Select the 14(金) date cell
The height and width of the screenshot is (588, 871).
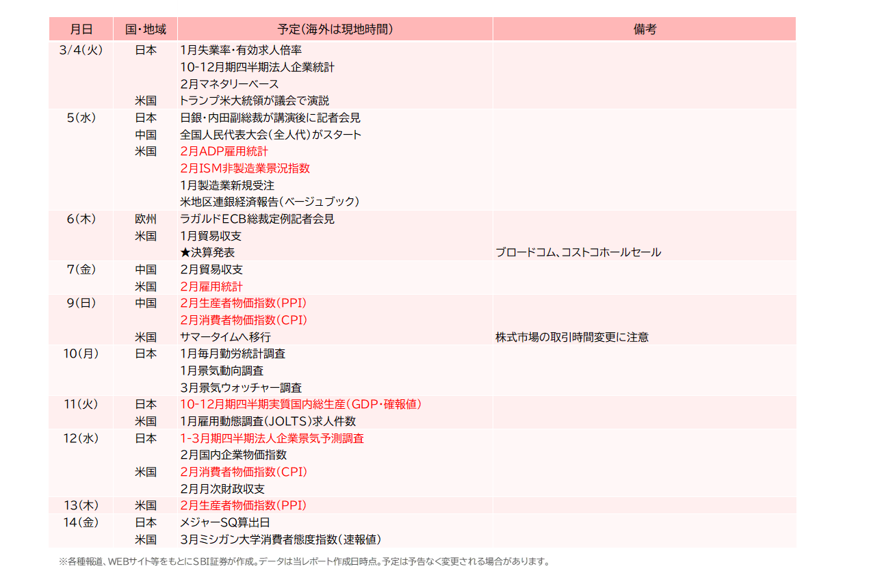(x=81, y=522)
